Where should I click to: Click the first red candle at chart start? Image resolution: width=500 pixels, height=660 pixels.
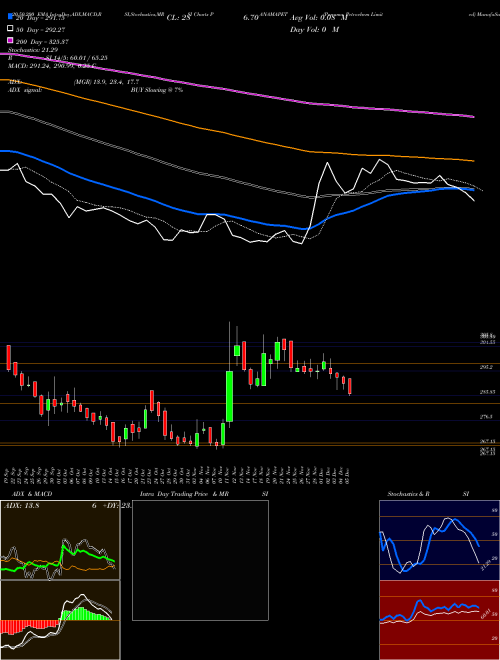coord(8,357)
